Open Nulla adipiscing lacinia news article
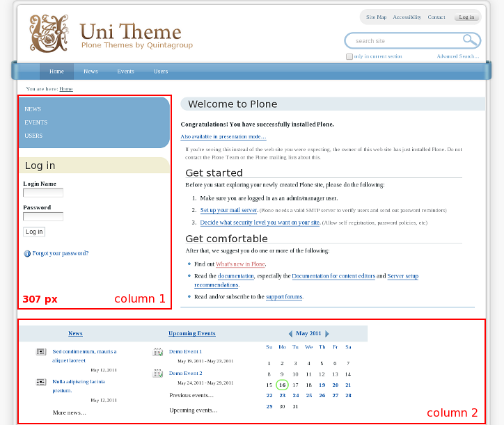The height and width of the screenshot is (425, 504). [79, 386]
